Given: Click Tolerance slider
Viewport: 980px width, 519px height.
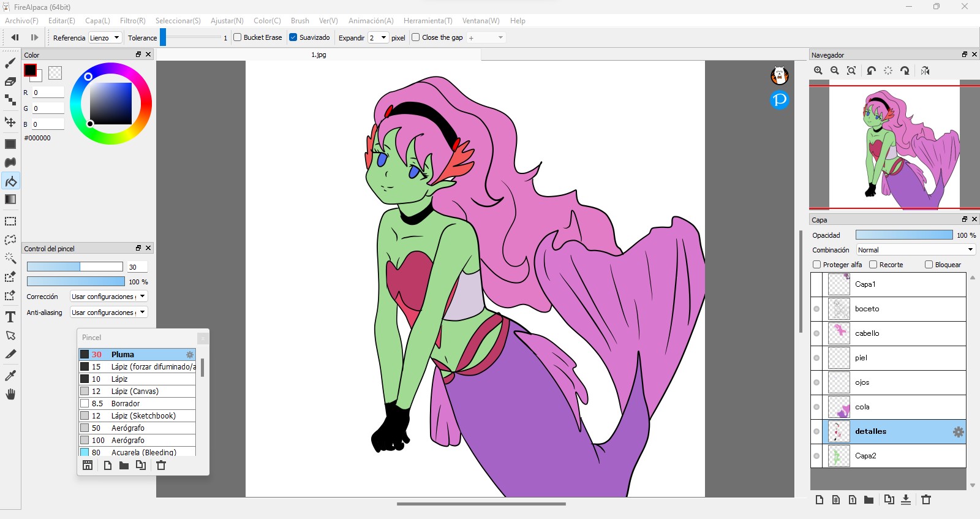Looking at the screenshot, I should (190, 37).
